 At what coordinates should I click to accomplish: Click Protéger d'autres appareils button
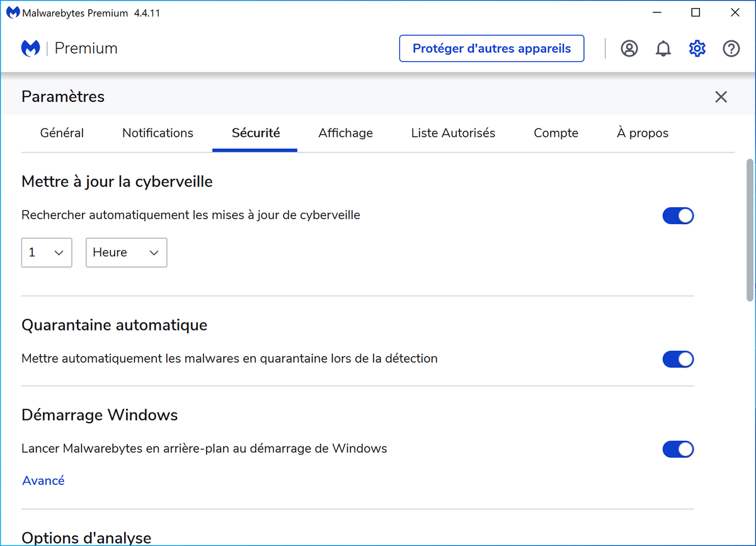(x=492, y=48)
